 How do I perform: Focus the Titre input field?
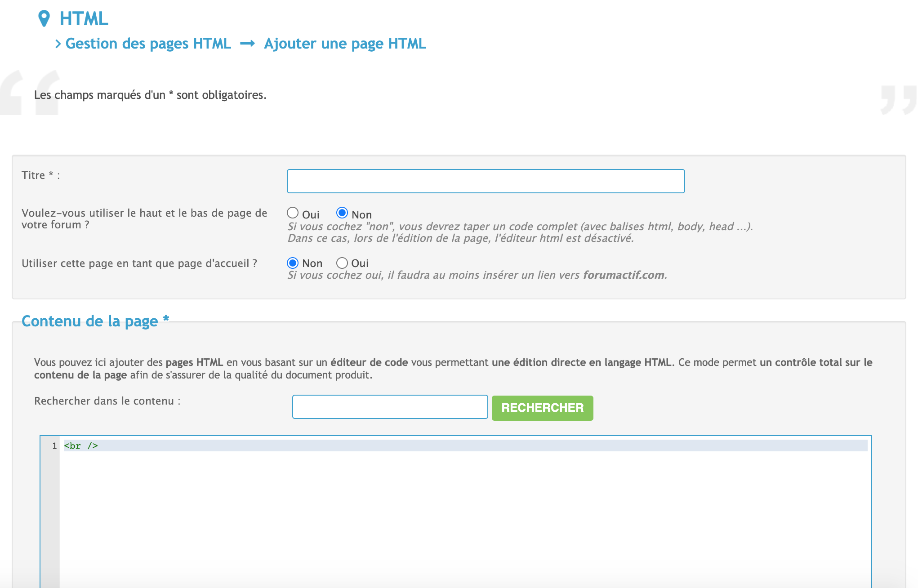pyautogui.click(x=486, y=181)
